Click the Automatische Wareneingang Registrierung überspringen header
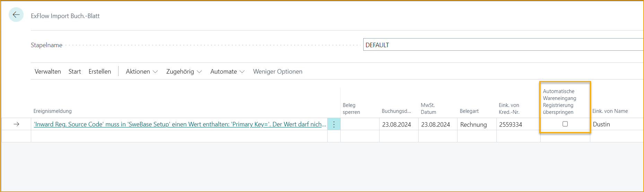The image size is (644, 192). [559, 101]
